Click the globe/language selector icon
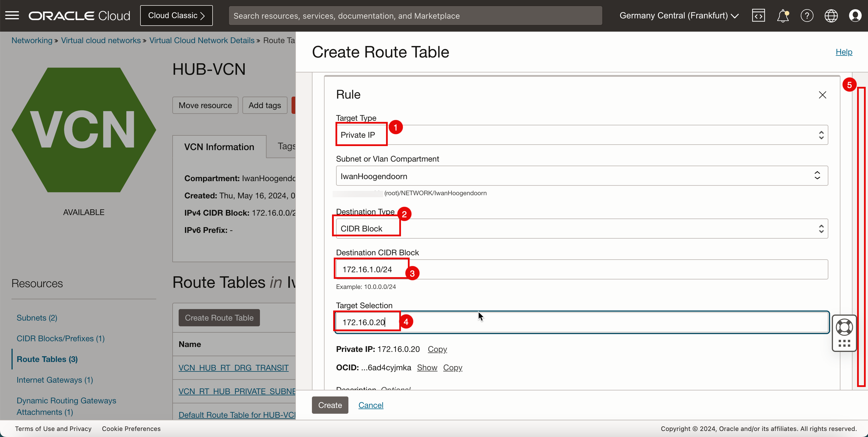This screenshot has width=868, height=437. [831, 15]
